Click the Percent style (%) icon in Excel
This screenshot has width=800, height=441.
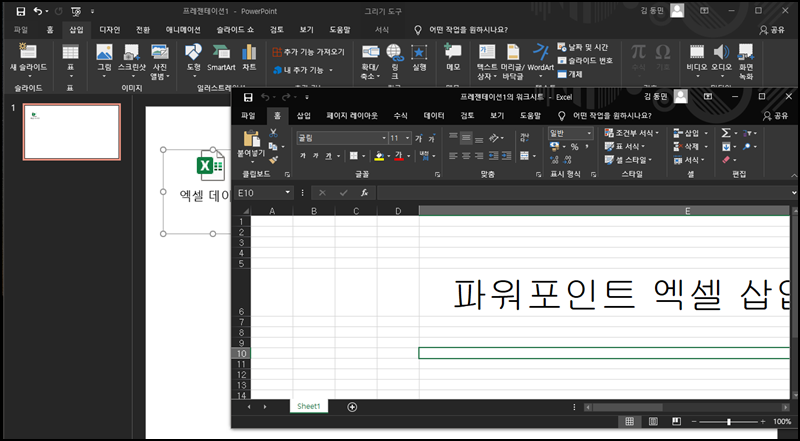coord(574,147)
